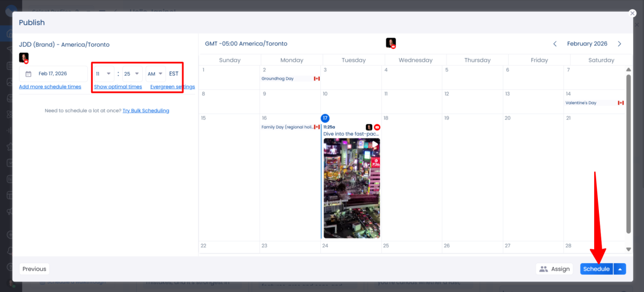Screen dimensions: 644x292
Task: Open the Assign option
Action: (554, 269)
